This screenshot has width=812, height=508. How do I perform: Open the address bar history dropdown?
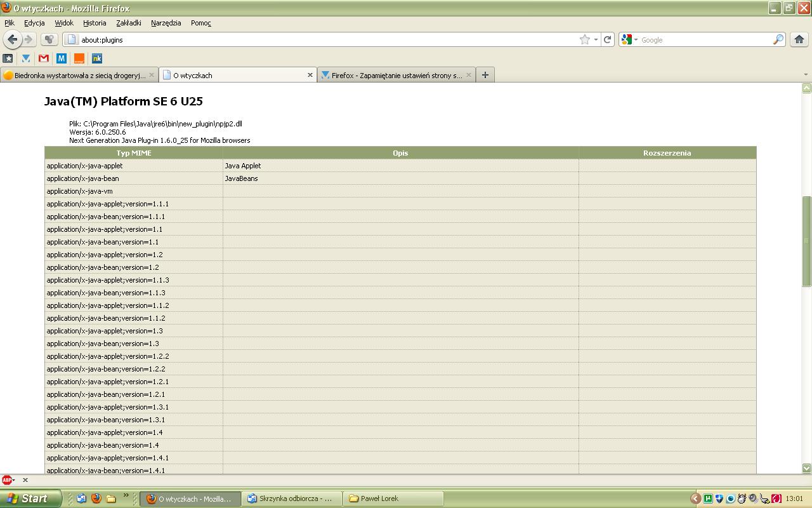[x=596, y=39]
